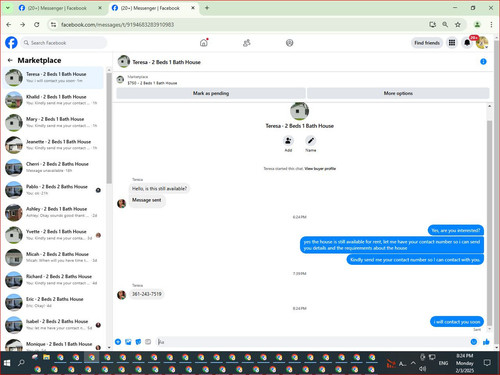The width and height of the screenshot is (500, 375).
Task: Open the tab search dropdown arrow
Action: [8, 8]
